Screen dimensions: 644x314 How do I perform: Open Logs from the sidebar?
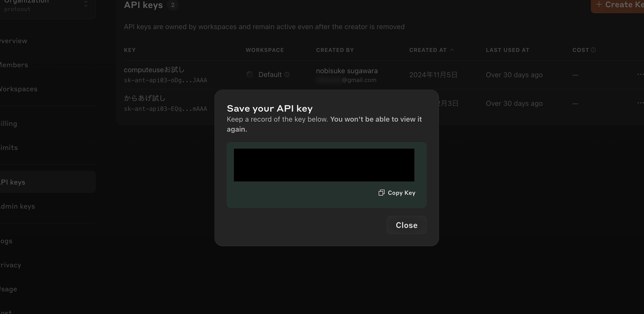coord(6,241)
